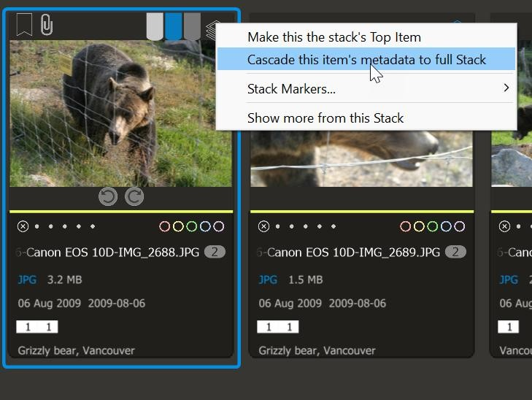Image resolution: width=532 pixels, height=400 pixels.
Task: Rotate IMG_2688 clockwise
Action: coord(134,197)
